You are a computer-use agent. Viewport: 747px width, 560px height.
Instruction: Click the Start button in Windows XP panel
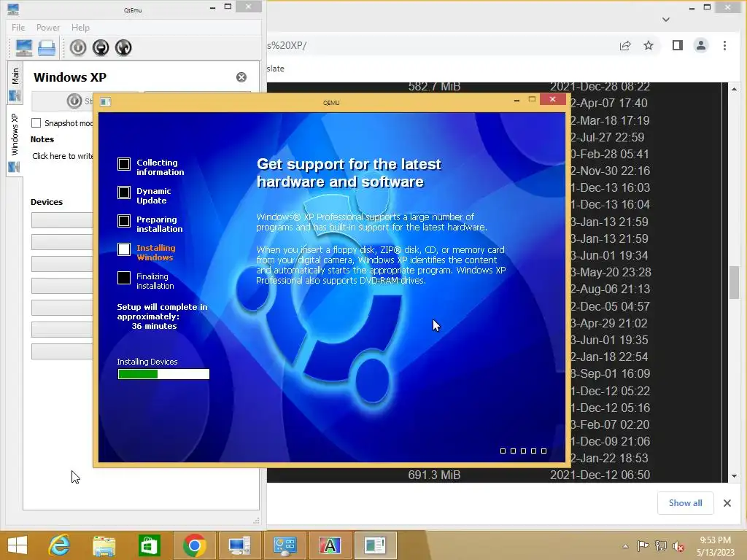click(80, 101)
